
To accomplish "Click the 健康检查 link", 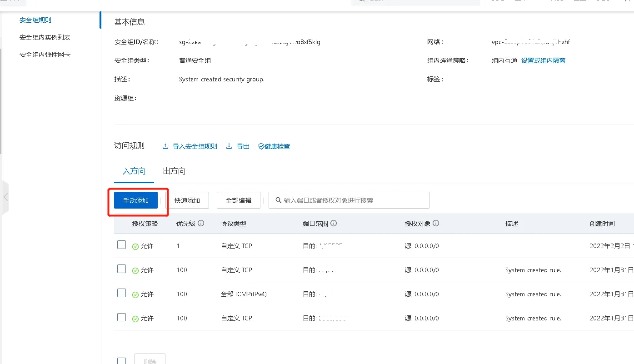I will click(x=277, y=146).
